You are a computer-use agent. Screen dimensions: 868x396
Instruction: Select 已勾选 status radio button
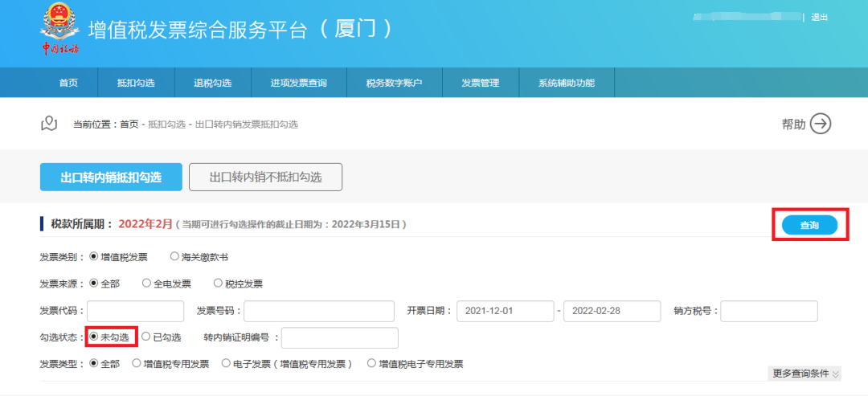[146, 337]
